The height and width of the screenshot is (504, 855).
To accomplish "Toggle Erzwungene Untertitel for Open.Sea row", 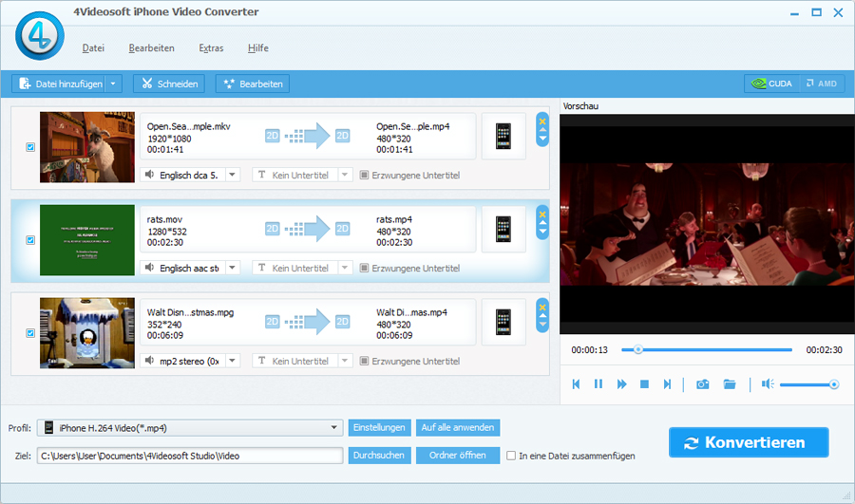I will 364,175.
